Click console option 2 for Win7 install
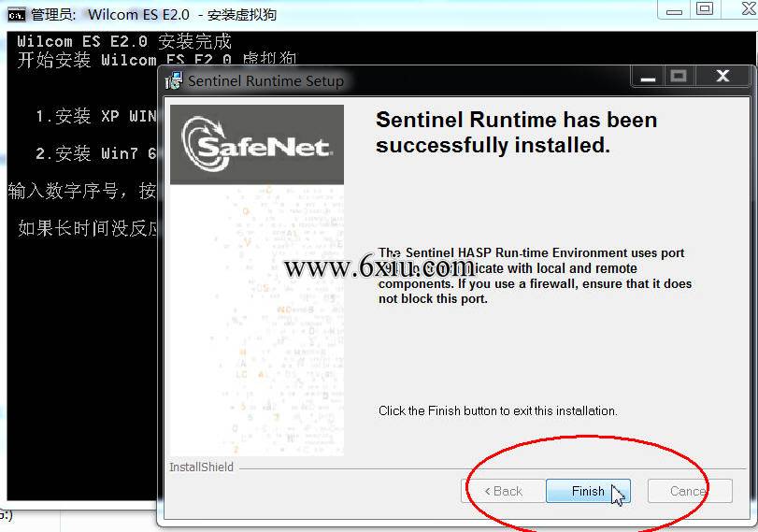 click(x=96, y=153)
